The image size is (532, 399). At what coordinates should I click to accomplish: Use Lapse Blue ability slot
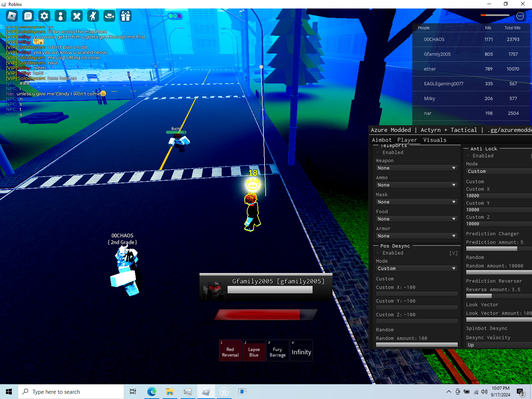pyautogui.click(x=254, y=350)
